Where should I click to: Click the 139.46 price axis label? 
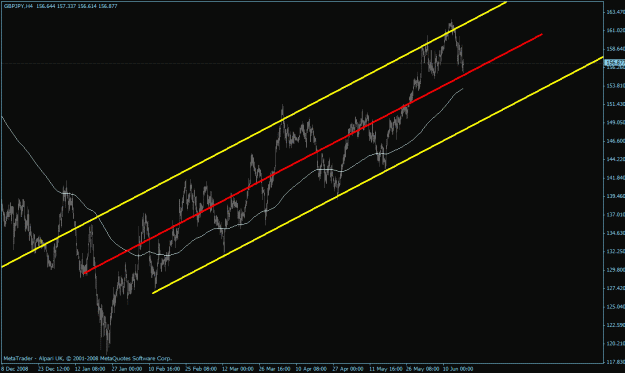click(615, 196)
